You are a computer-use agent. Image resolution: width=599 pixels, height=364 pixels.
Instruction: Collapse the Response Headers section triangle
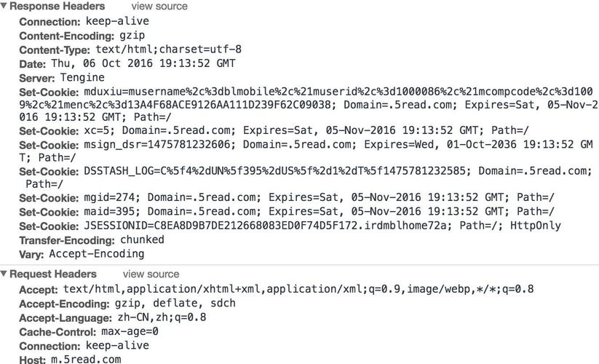4,6
